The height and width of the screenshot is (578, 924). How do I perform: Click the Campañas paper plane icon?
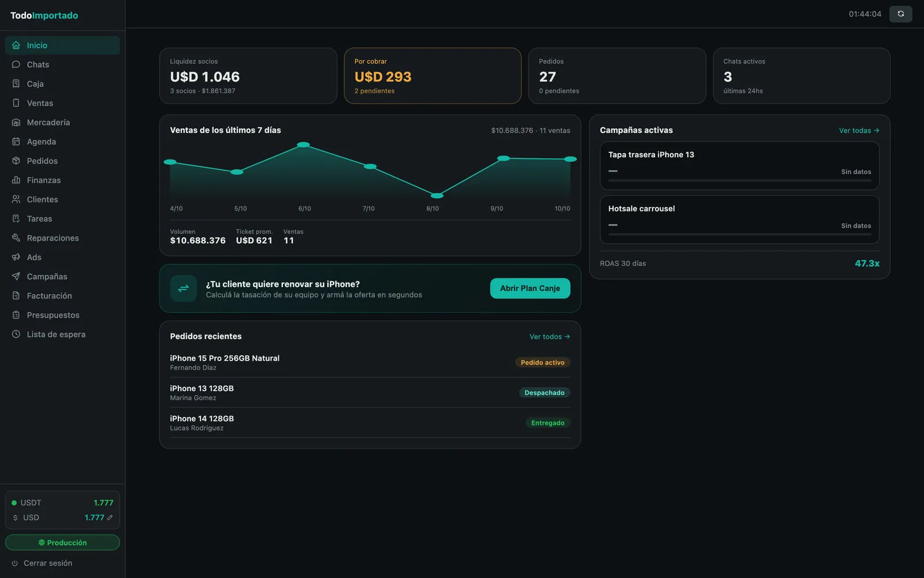tap(16, 276)
